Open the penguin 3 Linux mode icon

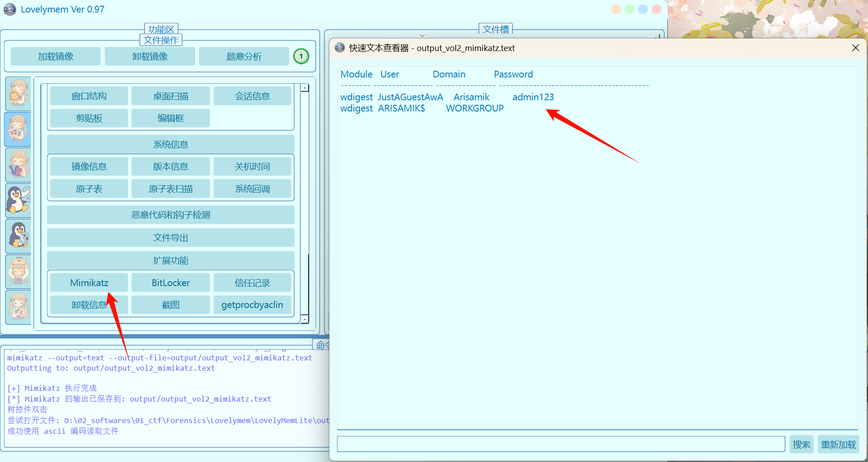point(18,235)
